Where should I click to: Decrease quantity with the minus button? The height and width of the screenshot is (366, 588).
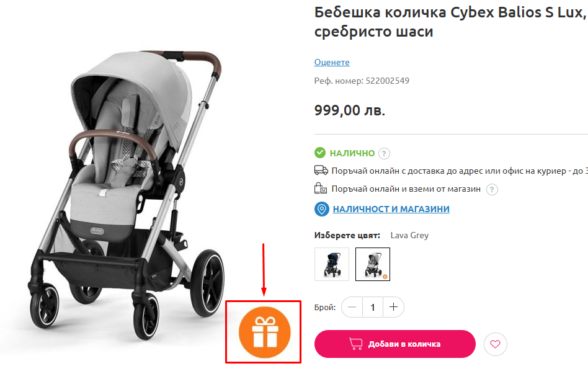pyautogui.click(x=352, y=307)
